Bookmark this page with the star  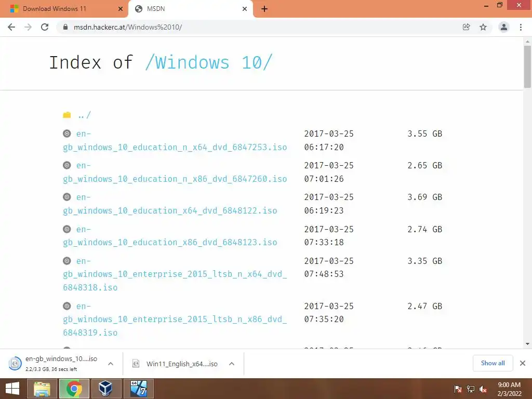point(483,27)
